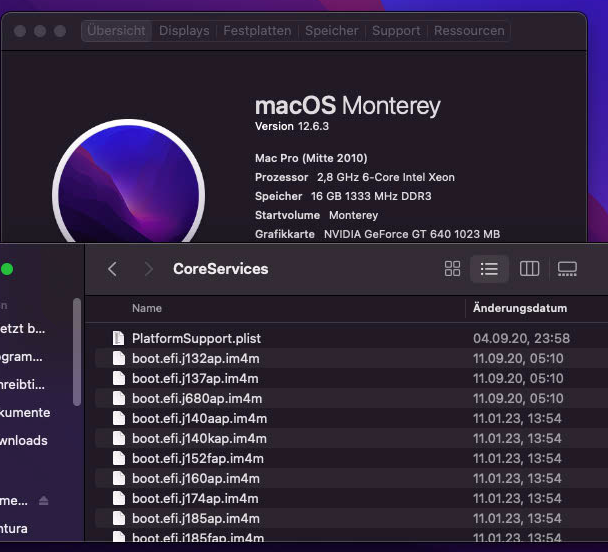The height and width of the screenshot is (552, 608).
Task: Sort files by Änderungsdatum column header
Action: tap(520, 308)
